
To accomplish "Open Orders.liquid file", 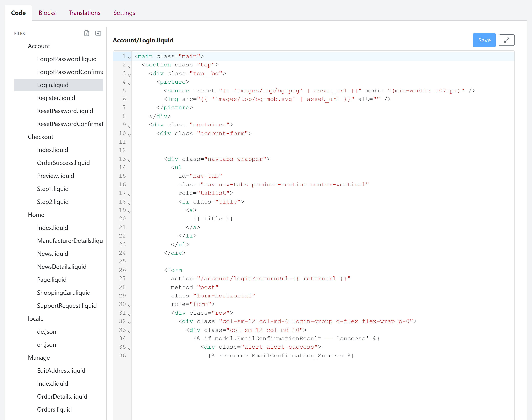I will 54,410.
